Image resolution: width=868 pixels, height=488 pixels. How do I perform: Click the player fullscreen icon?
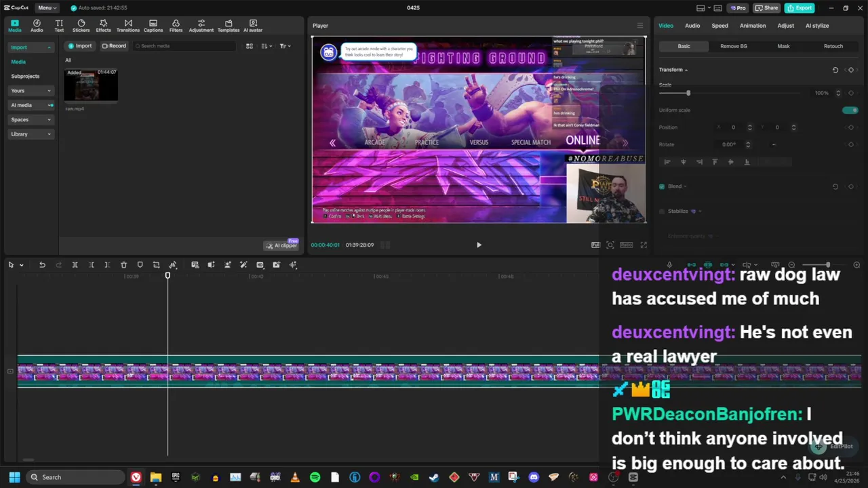click(x=644, y=245)
